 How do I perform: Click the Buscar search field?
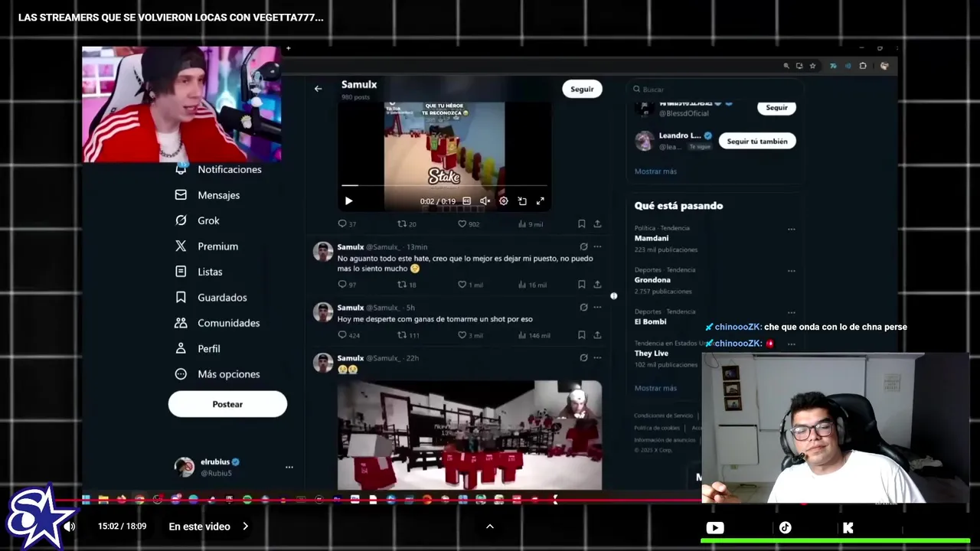pyautogui.click(x=716, y=90)
